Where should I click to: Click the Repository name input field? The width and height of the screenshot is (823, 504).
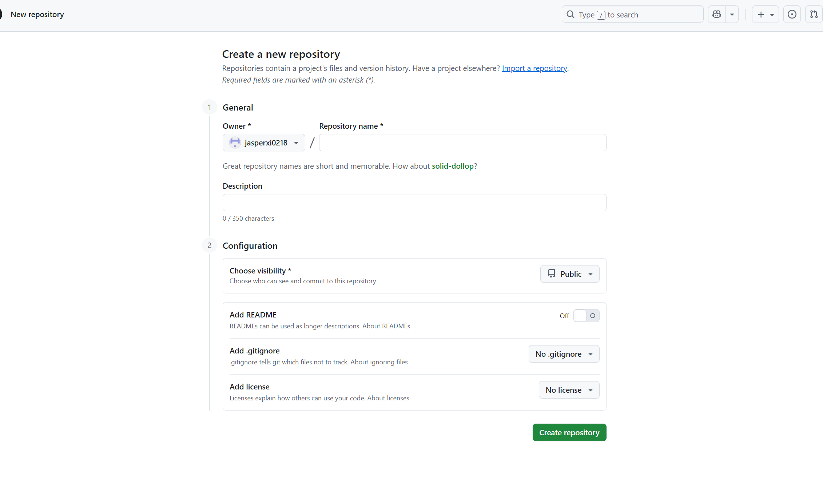[462, 143]
